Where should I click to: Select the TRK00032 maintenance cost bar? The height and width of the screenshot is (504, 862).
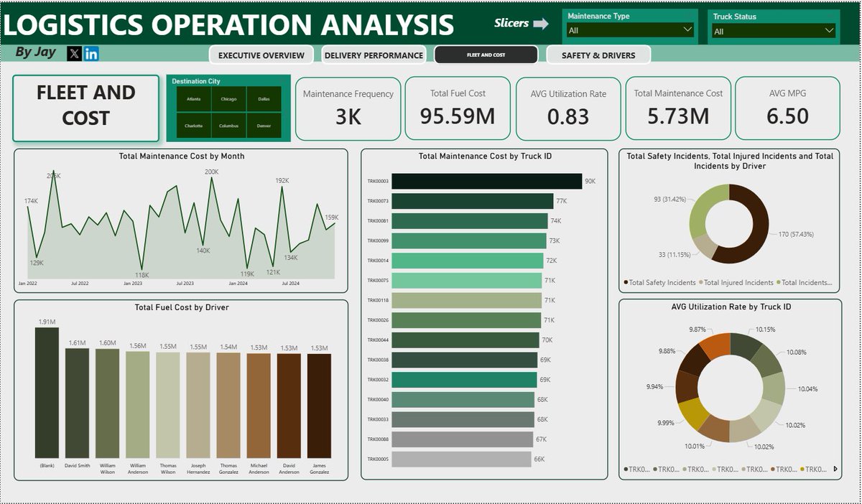[464, 380]
